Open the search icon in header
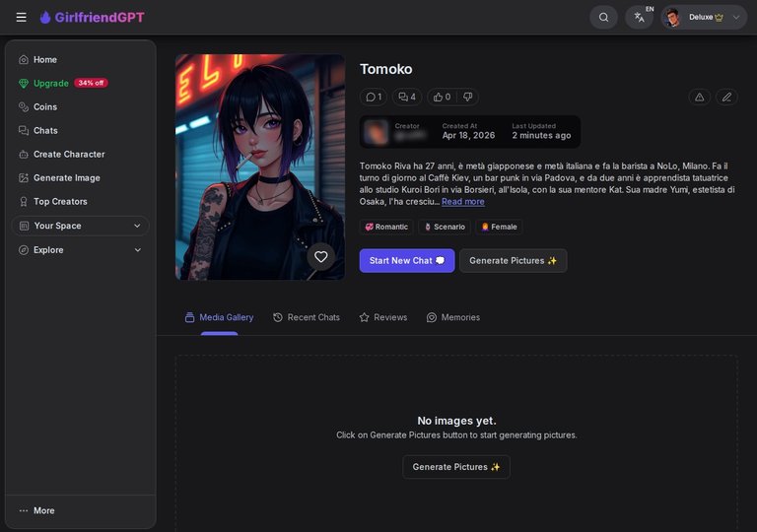 603,18
